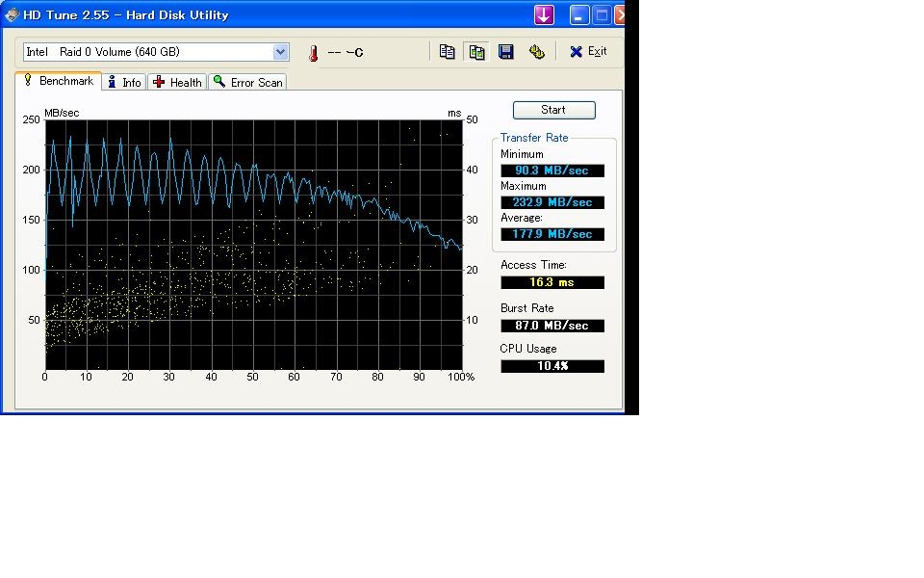Click the CPU Usage label
This screenshot has width=924, height=578.
point(528,349)
